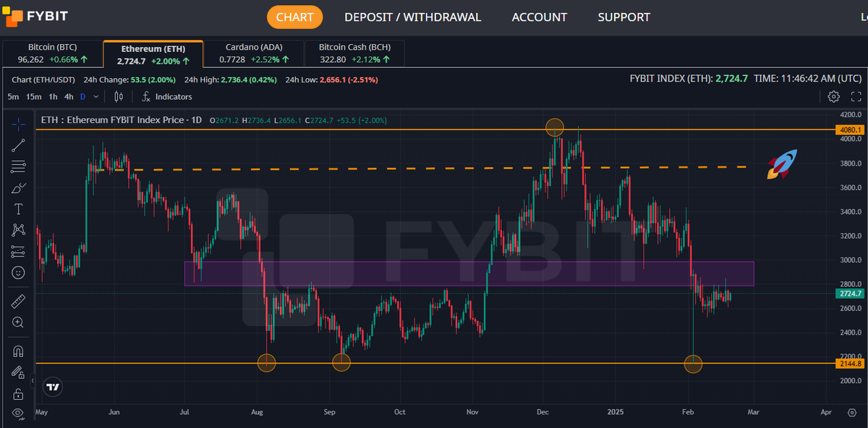Switch to the Bitcoin (BTC) tab

tap(52, 54)
